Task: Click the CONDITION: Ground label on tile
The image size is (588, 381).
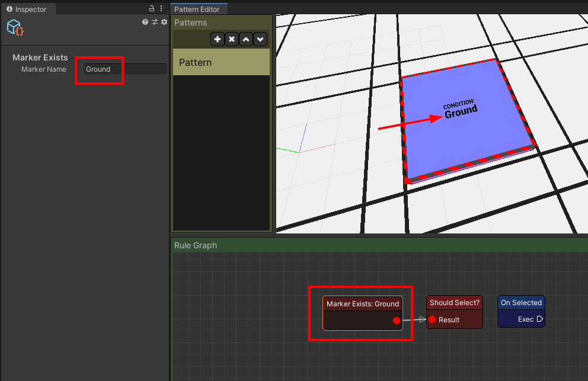Action: coord(460,109)
